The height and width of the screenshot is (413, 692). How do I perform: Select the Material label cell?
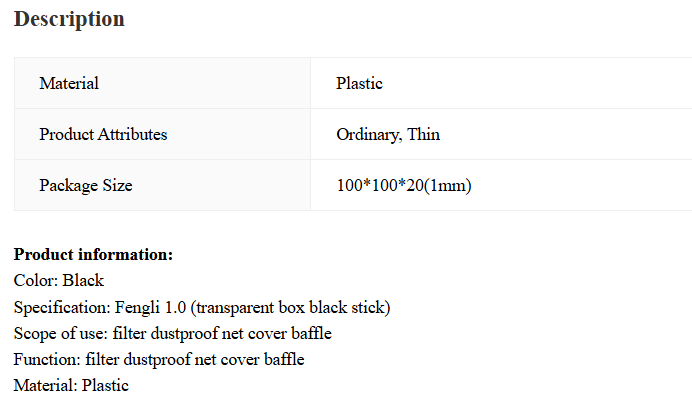(x=162, y=83)
